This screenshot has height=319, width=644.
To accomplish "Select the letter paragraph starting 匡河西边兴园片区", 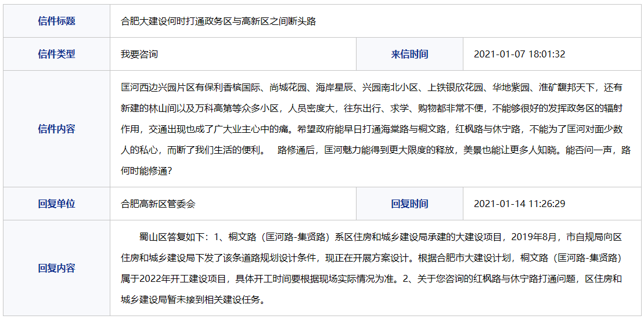I will coord(375,129).
